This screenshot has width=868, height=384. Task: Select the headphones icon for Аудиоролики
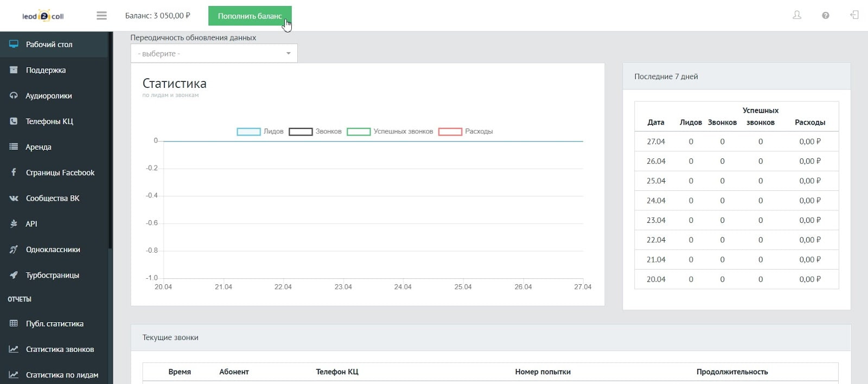pos(14,96)
